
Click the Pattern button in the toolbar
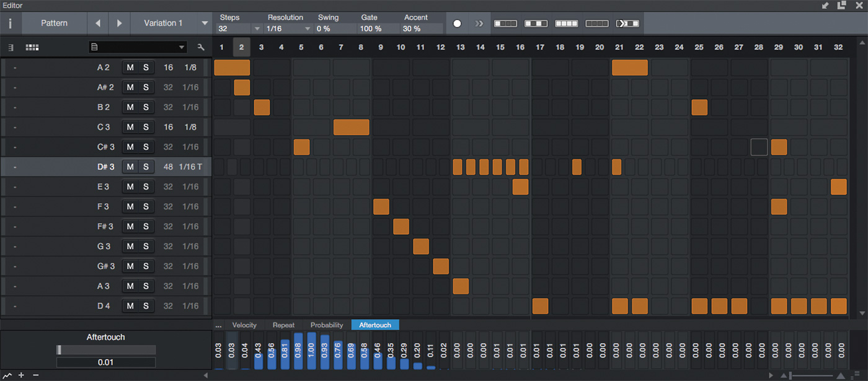click(54, 24)
